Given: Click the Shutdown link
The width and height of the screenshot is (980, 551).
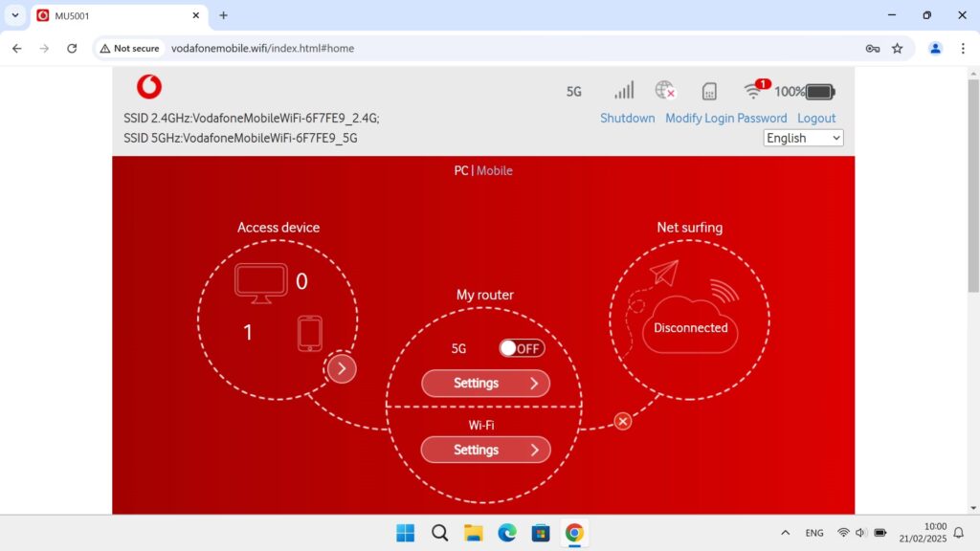Looking at the screenshot, I should tap(627, 119).
